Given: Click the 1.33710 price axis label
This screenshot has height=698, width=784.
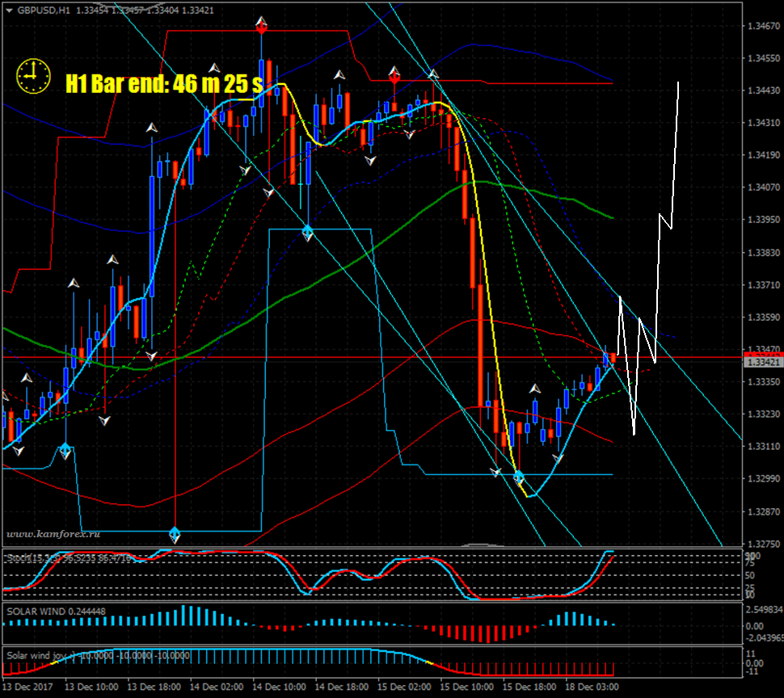Looking at the screenshot, I should click(764, 285).
